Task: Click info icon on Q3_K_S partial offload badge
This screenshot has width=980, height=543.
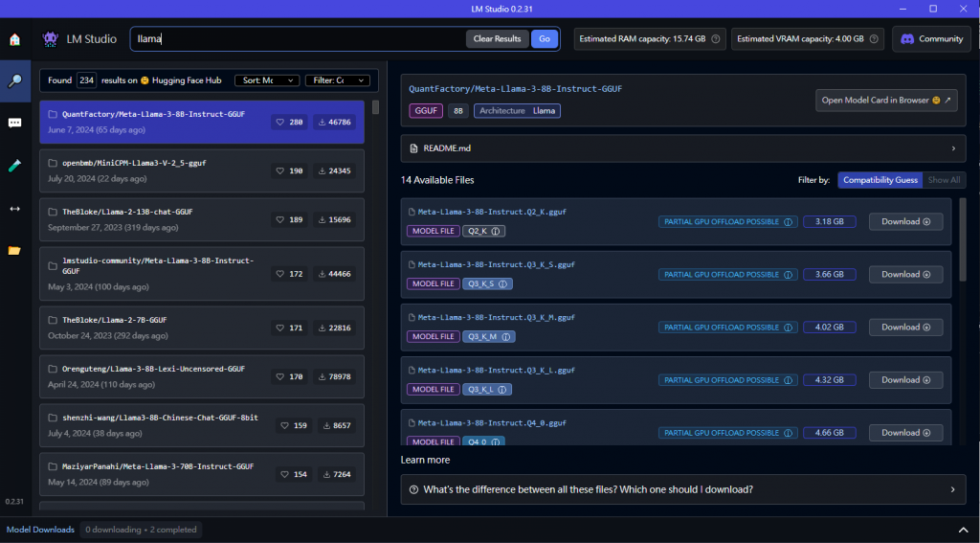Action: click(789, 275)
